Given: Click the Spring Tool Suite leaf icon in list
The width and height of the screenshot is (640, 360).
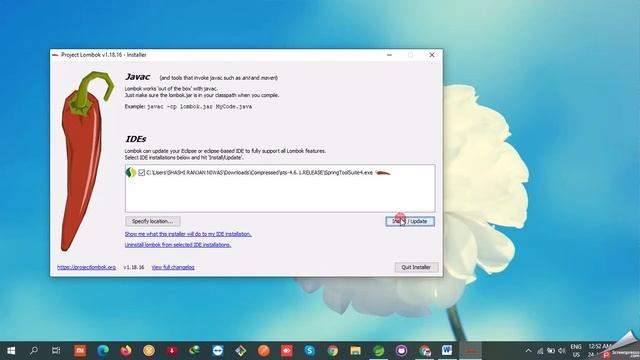Looking at the screenshot, I should coord(131,173).
